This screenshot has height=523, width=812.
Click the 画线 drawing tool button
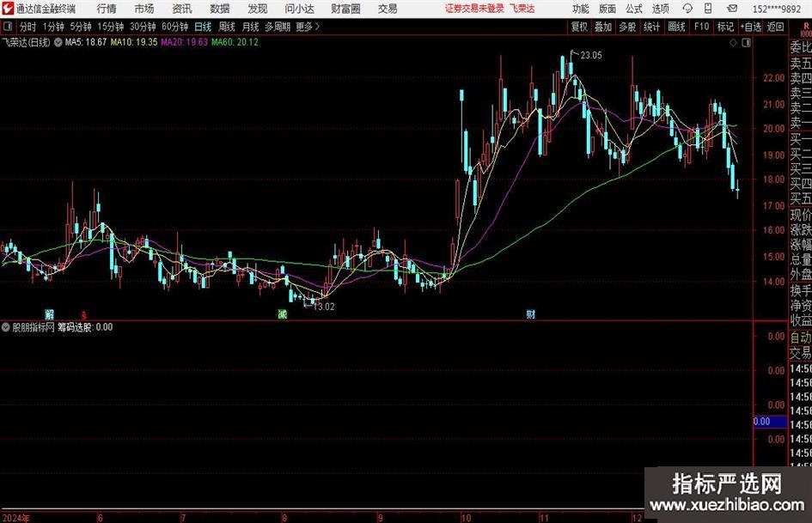coord(677,27)
